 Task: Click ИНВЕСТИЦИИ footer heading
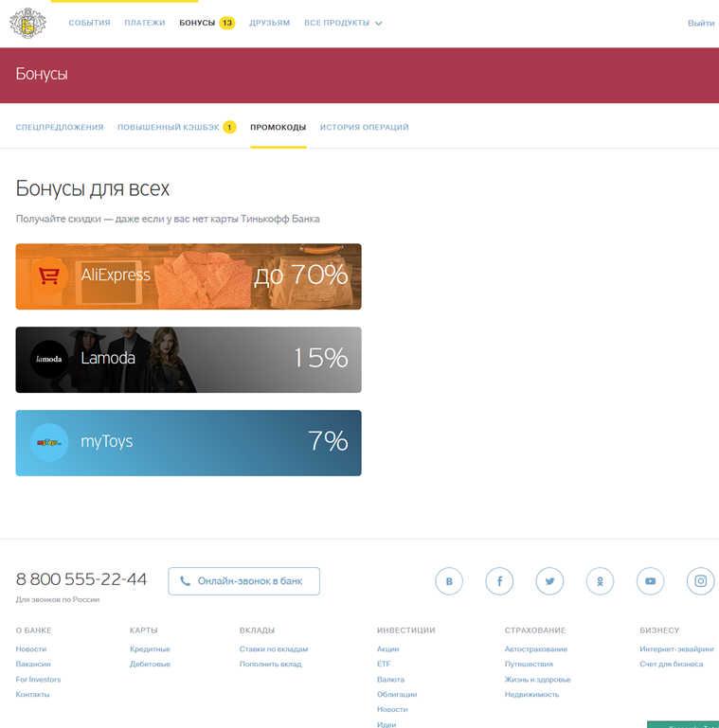tap(406, 630)
